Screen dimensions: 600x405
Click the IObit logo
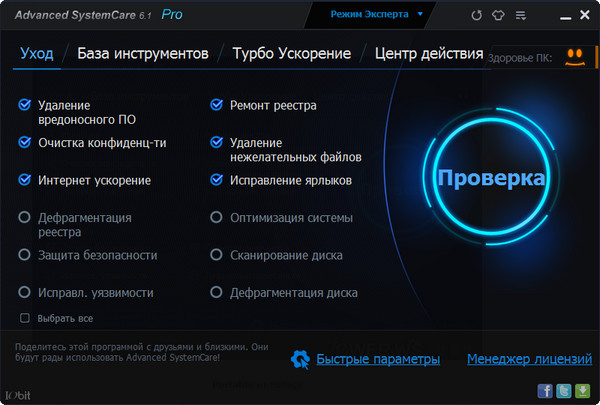18,395
